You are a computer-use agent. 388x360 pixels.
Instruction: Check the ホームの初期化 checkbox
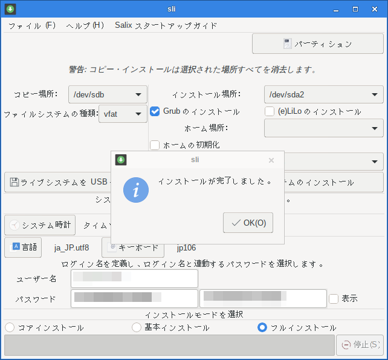click(x=155, y=145)
